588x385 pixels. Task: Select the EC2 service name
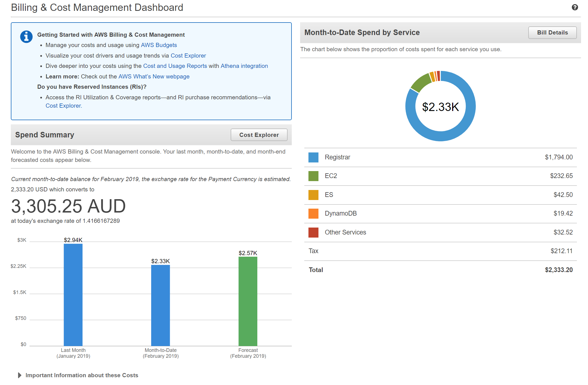pos(331,176)
